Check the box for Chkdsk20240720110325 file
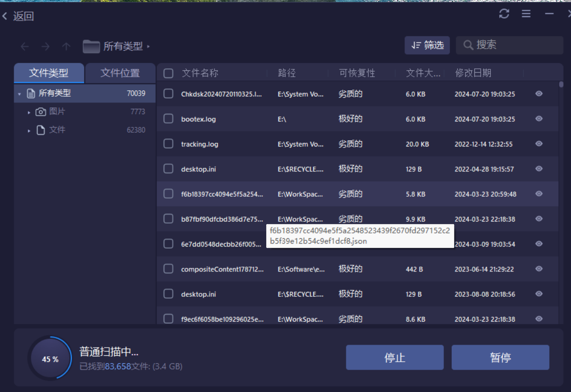 [x=168, y=94]
